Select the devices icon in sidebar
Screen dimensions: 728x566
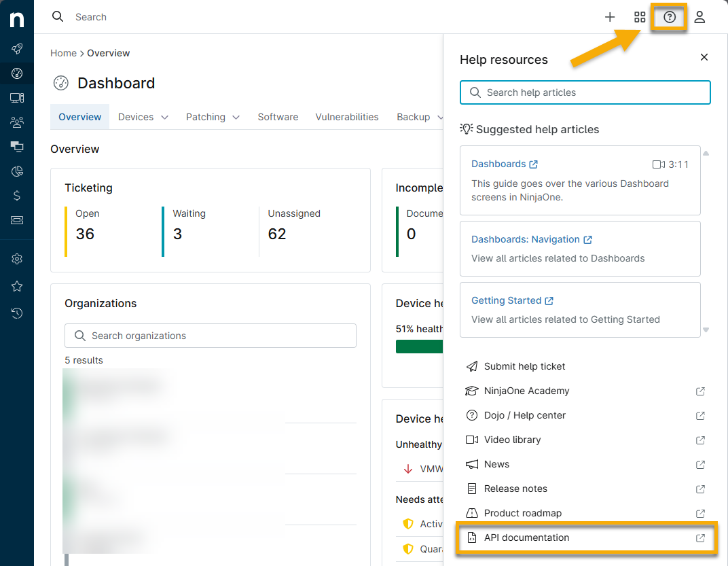pos(17,98)
